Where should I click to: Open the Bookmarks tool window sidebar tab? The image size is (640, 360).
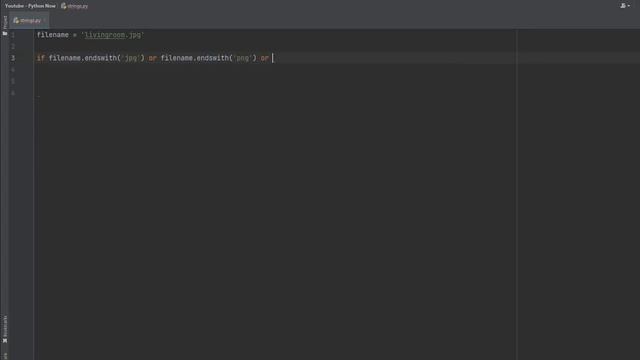click(x=5, y=329)
